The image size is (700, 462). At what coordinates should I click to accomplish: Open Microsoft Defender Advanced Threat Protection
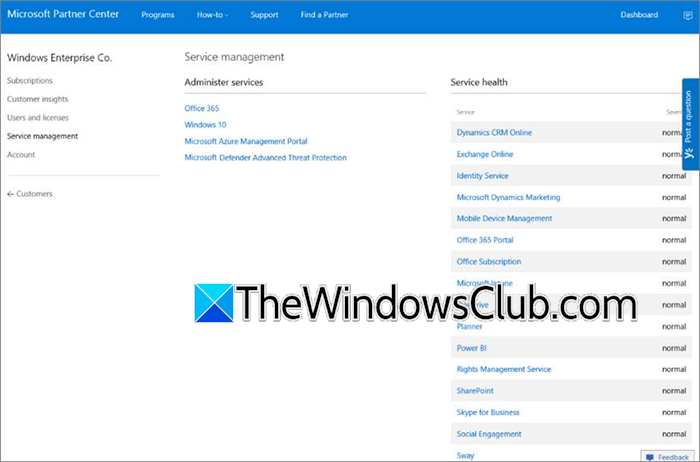tap(266, 158)
